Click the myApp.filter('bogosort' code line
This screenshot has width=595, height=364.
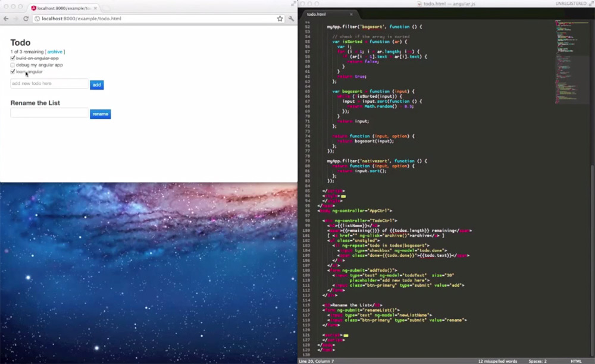374,27
